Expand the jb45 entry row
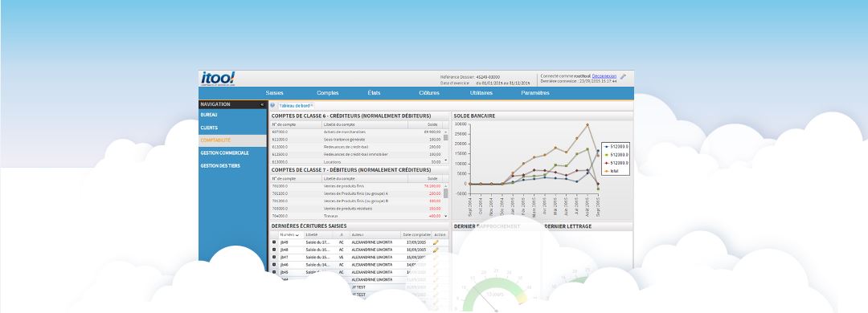The image size is (868, 313). pos(274,272)
